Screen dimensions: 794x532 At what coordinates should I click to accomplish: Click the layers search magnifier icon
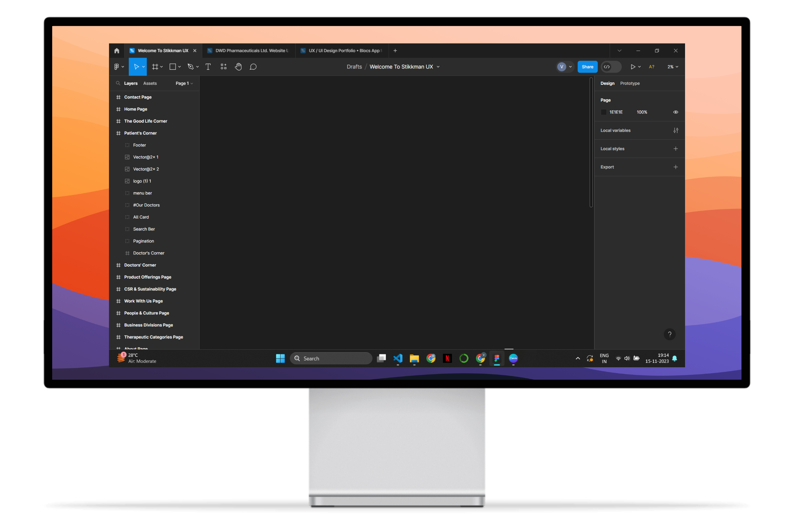[x=118, y=83]
